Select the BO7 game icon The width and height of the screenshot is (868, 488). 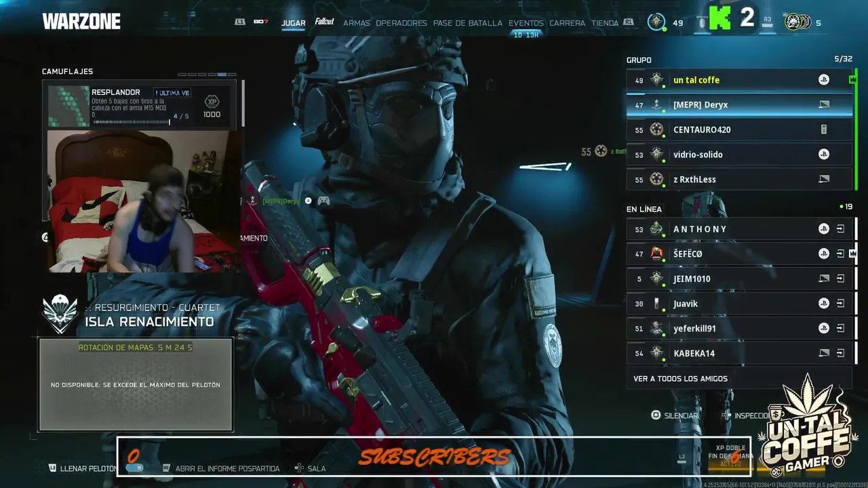[261, 22]
